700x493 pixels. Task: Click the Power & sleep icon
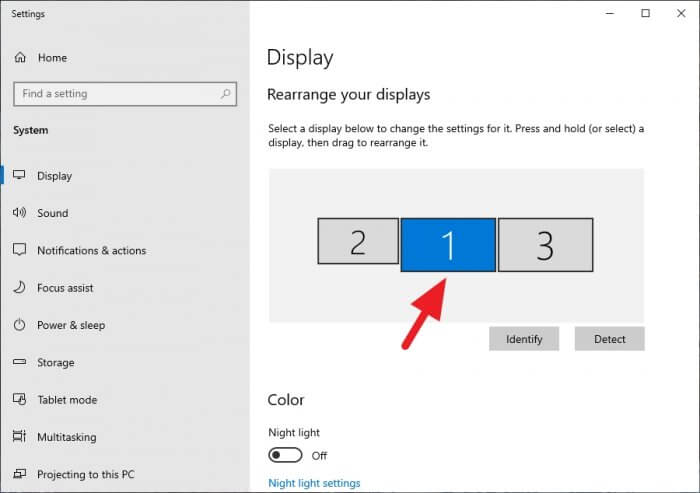point(19,325)
